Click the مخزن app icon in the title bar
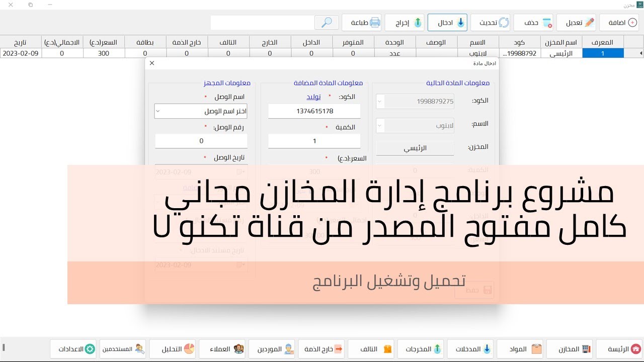The height and width of the screenshot is (362, 644). [x=639, y=5]
